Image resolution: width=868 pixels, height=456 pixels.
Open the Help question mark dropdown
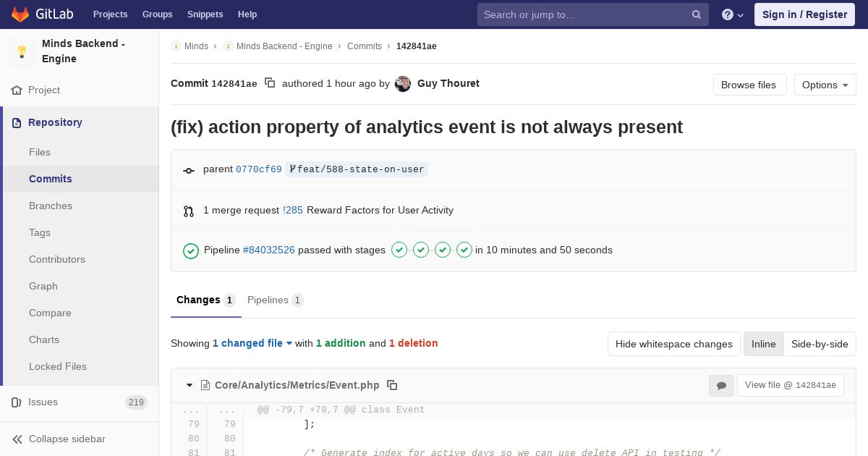click(x=733, y=14)
